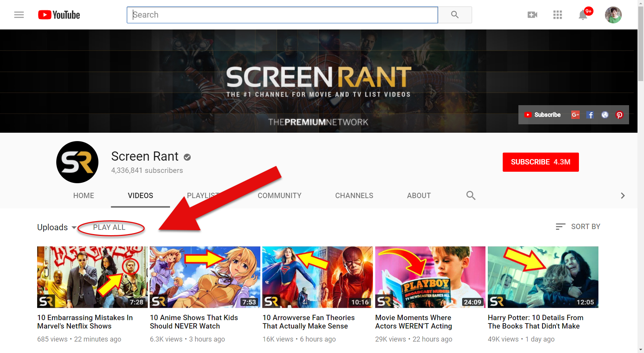Click title 'Movie Moments Where Actors WEREN'T Acting'

tap(414, 322)
